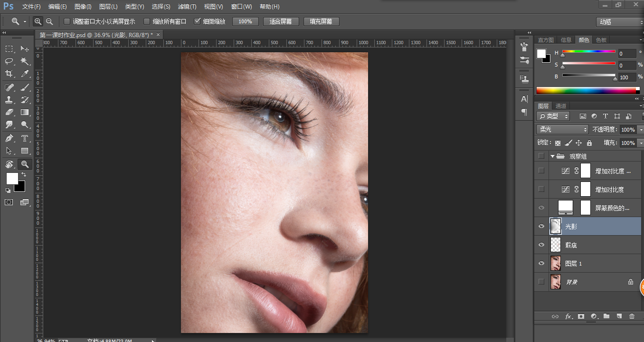
Task: Select the Crop tool
Action: (9, 74)
